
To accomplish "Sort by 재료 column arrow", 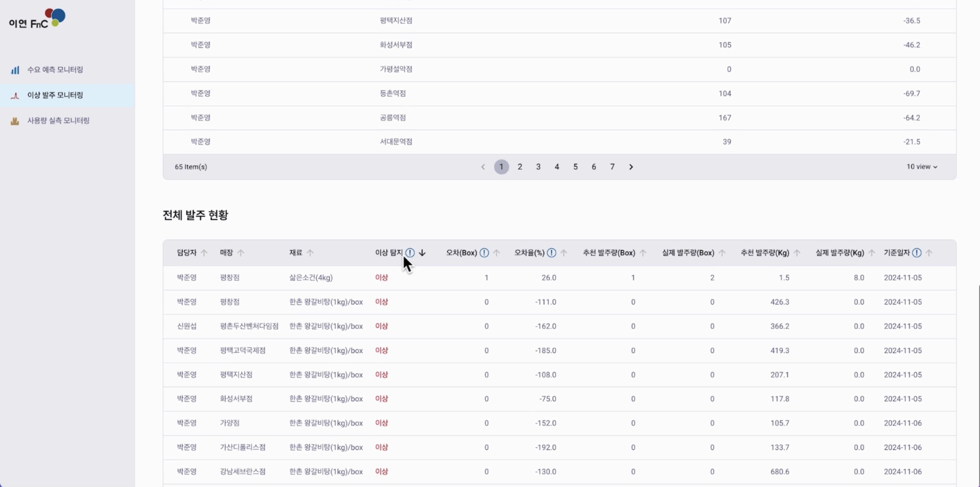I will tap(310, 252).
